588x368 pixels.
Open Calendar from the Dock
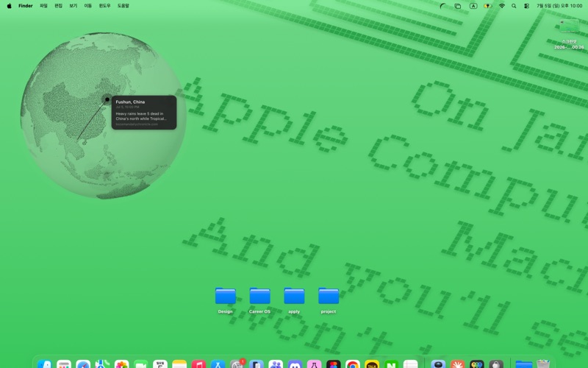160,364
